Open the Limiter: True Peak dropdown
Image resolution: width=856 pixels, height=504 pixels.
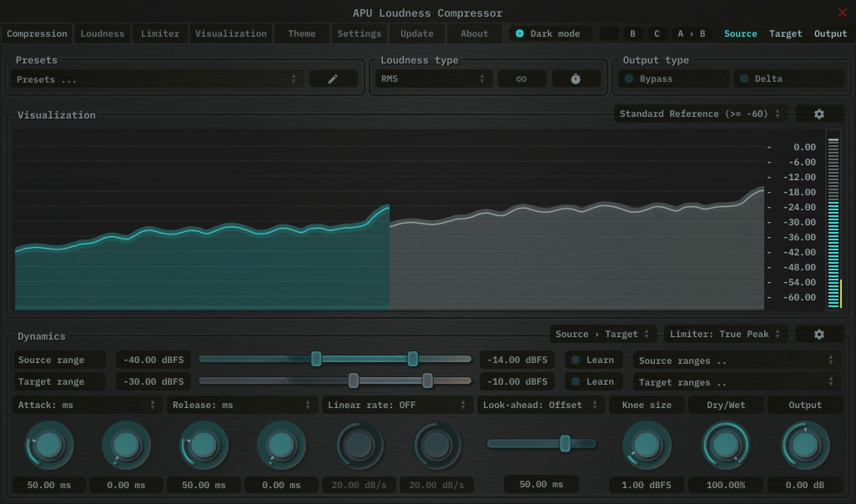(726, 334)
